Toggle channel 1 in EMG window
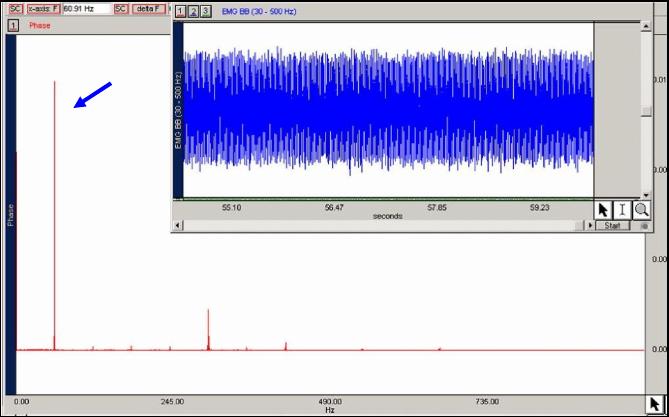The height and width of the screenshot is (417, 669). tap(180, 11)
